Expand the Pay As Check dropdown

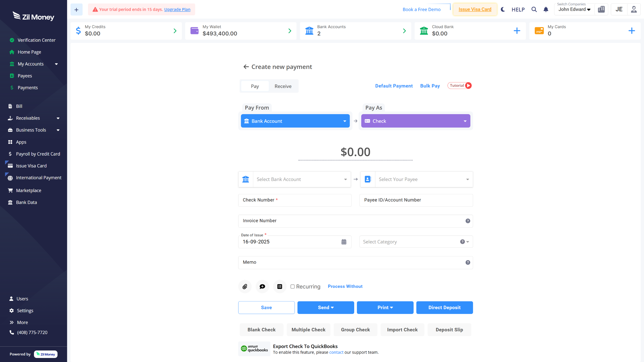point(465,121)
